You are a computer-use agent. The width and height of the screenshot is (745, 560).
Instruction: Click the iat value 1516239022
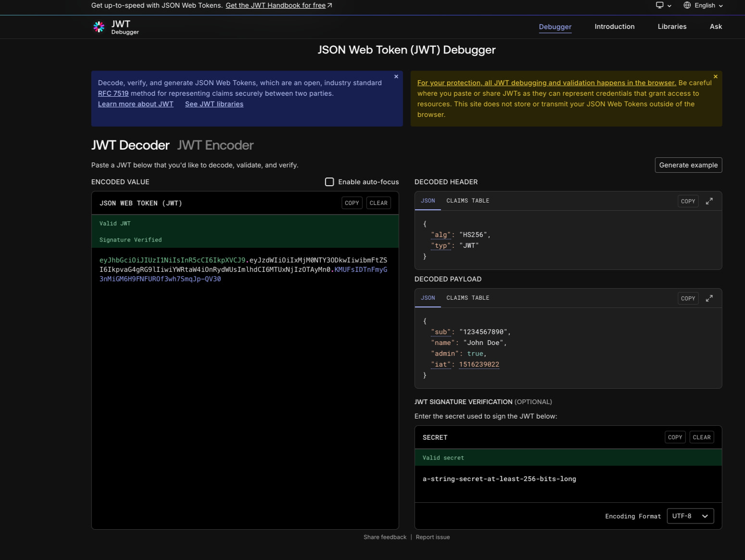[x=479, y=364]
